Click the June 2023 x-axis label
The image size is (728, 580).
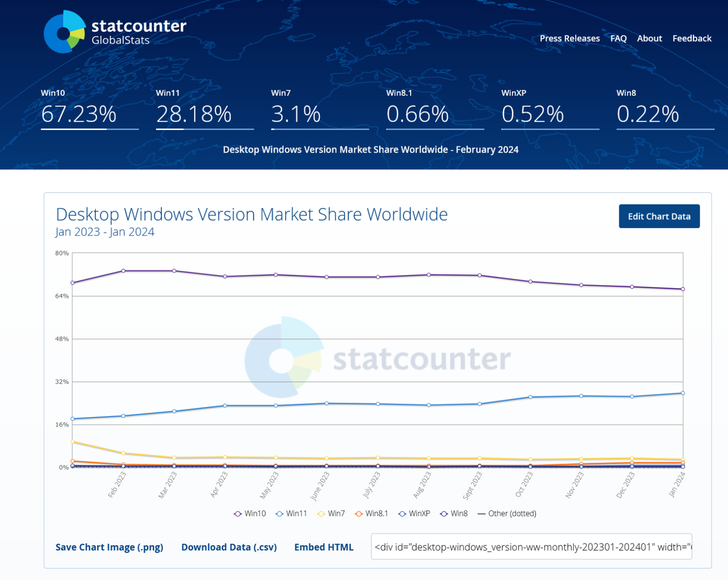click(319, 485)
